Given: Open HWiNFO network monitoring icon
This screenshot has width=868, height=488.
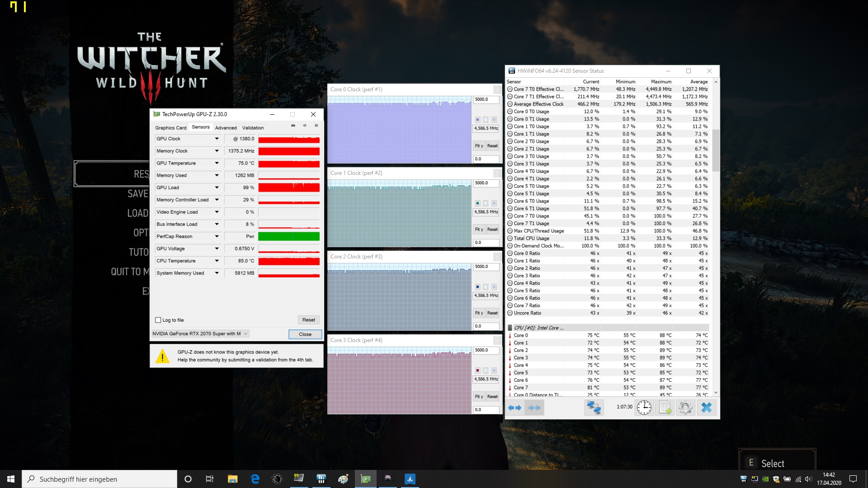Looking at the screenshot, I should [x=594, y=408].
